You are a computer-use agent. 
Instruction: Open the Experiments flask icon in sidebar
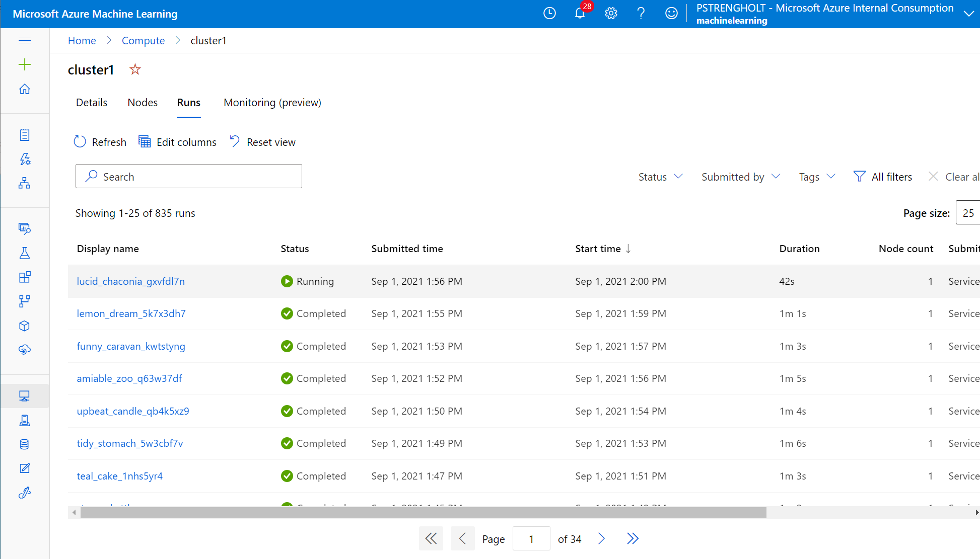click(25, 253)
